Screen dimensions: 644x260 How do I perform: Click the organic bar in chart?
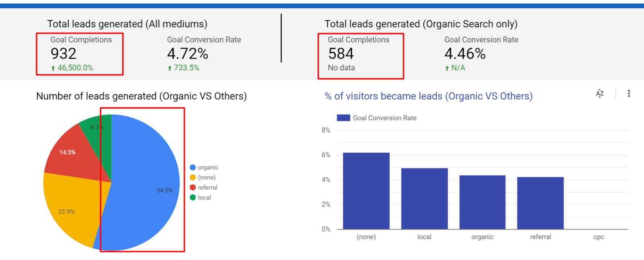click(x=482, y=202)
